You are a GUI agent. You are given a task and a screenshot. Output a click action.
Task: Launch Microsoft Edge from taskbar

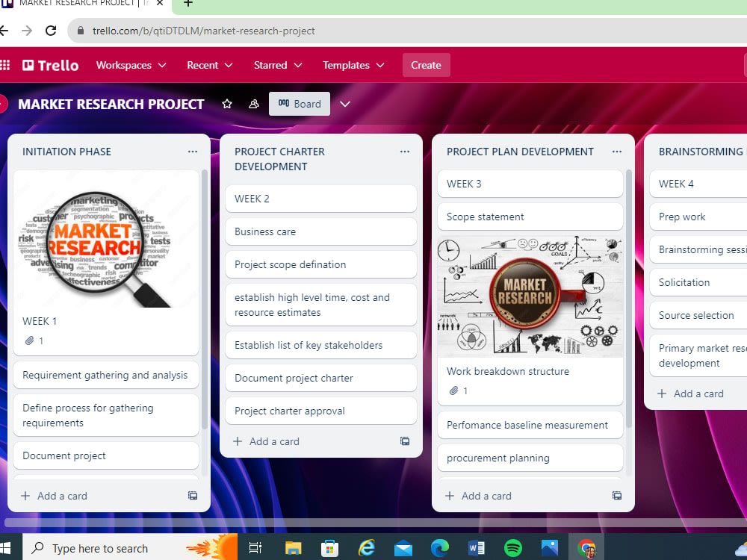tap(440, 548)
